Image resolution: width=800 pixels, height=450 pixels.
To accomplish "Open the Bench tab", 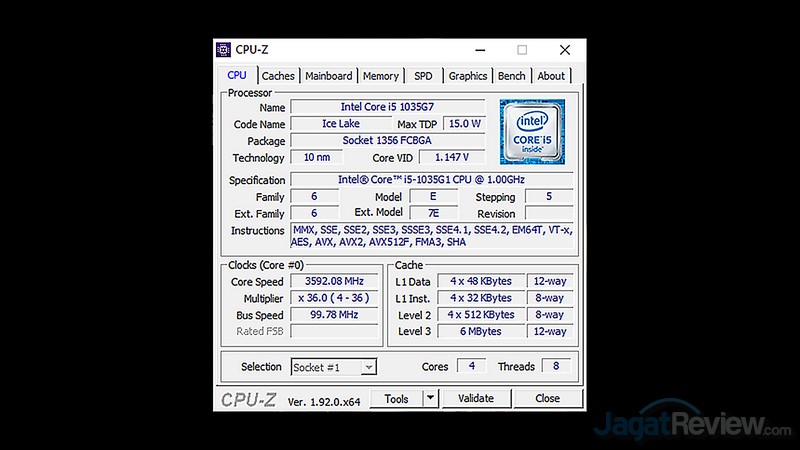I will (x=511, y=76).
